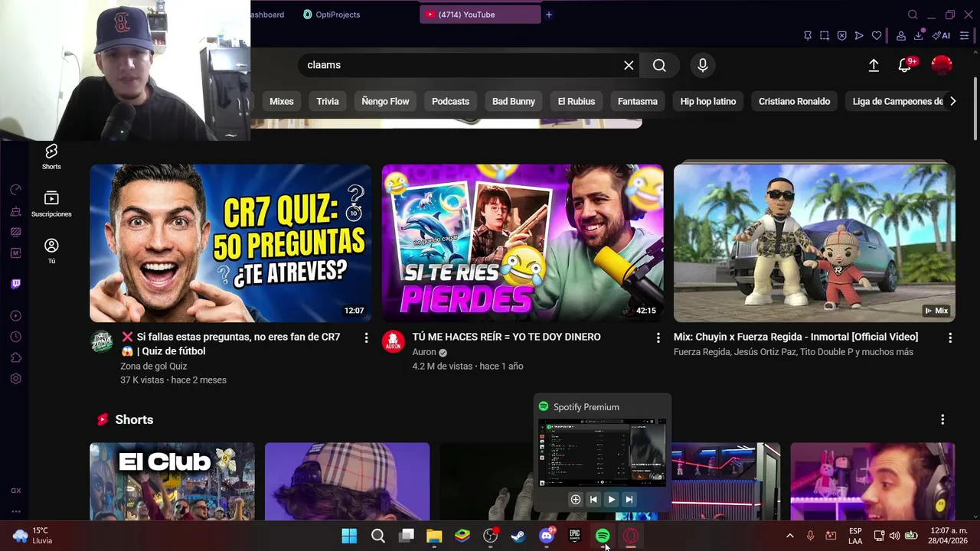Select the Bad Bunny chip

[x=514, y=101]
